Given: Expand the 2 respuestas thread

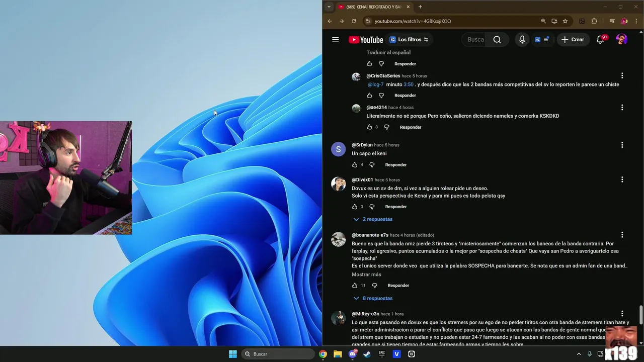Looking at the screenshot, I should (x=373, y=219).
